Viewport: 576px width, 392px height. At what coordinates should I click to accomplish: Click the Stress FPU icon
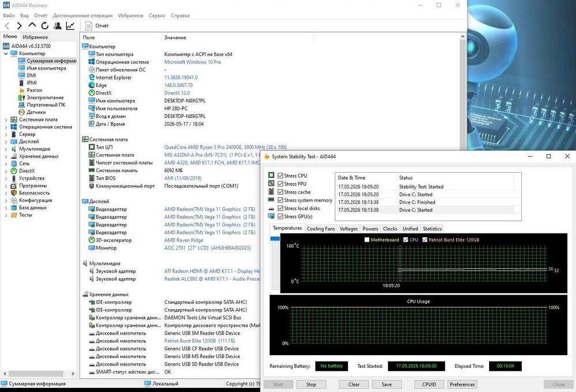tap(271, 184)
